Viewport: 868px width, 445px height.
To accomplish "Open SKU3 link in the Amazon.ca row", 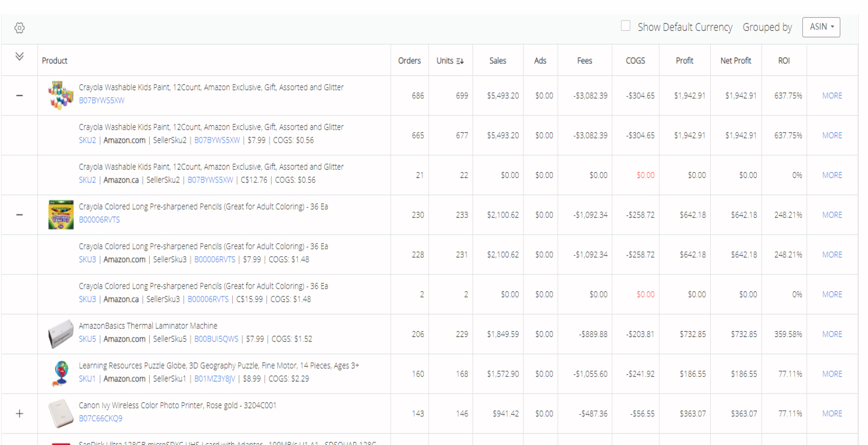I will coord(87,300).
